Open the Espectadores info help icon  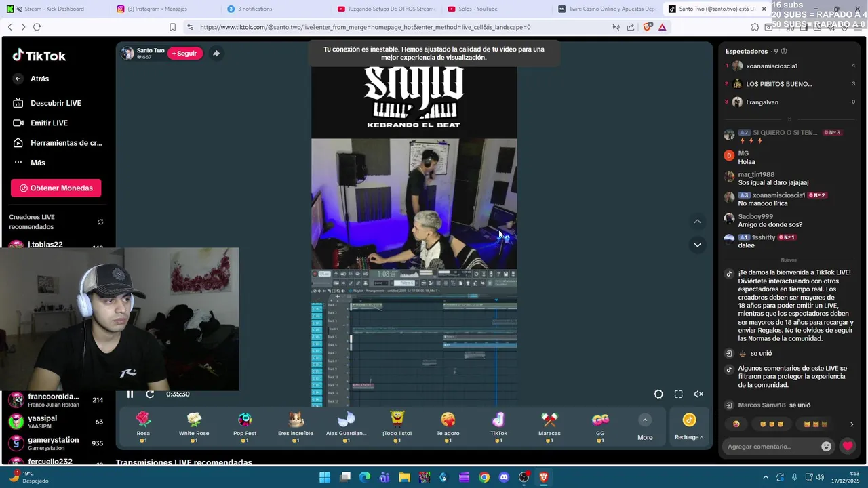point(785,52)
